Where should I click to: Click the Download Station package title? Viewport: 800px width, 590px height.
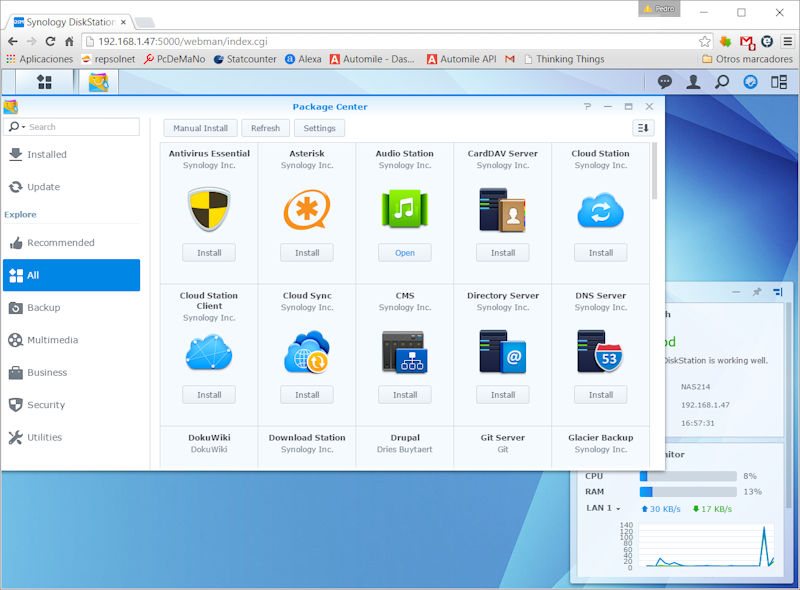tap(307, 437)
